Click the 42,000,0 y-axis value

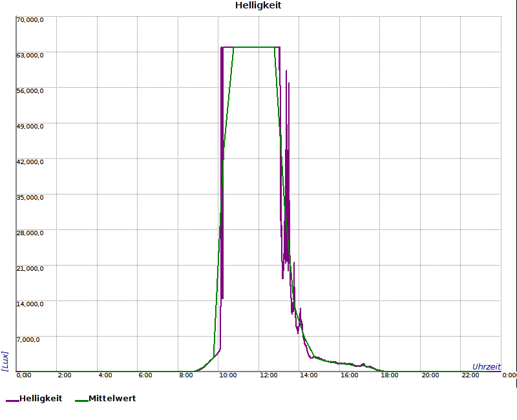(30, 162)
